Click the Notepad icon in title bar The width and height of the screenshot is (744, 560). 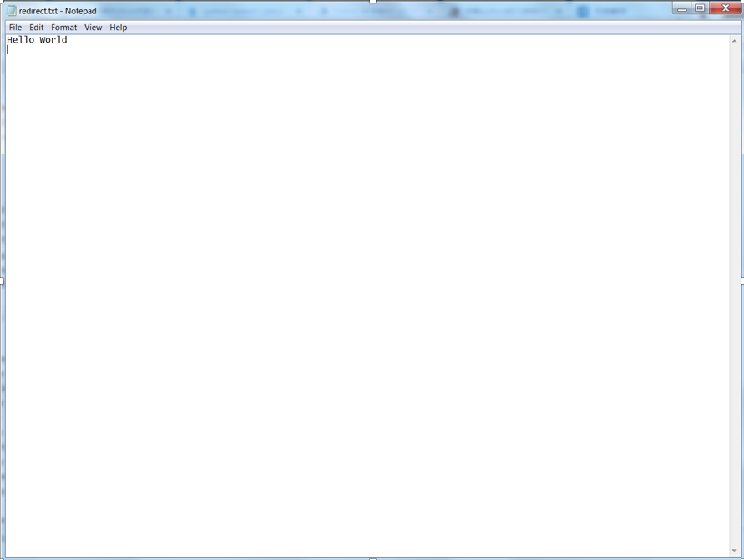pyautogui.click(x=12, y=11)
